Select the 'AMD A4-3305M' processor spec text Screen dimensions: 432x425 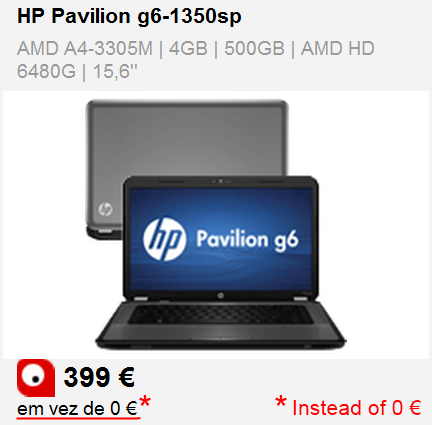click(85, 48)
